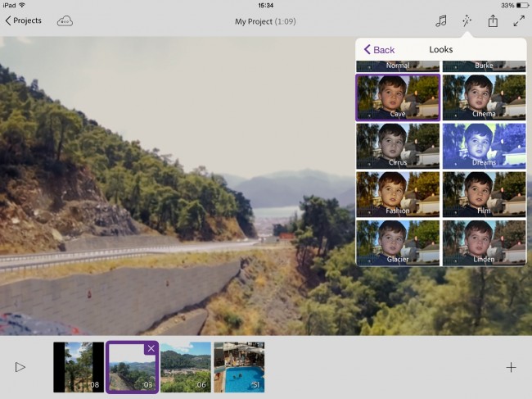Select the :51 pool clip
Viewport: 532px width, 399px height.
[x=239, y=367]
